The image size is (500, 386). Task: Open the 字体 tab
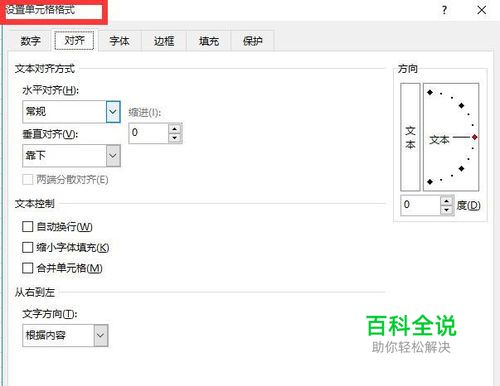click(119, 41)
